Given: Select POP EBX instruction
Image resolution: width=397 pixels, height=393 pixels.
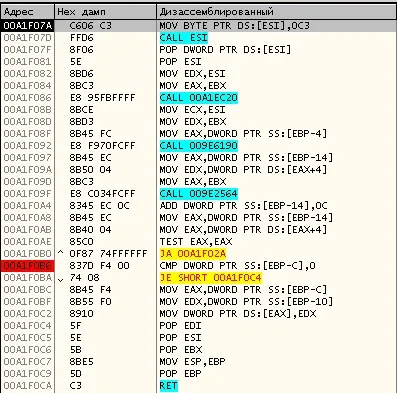Looking at the screenshot, I should pyautogui.click(x=181, y=350).
